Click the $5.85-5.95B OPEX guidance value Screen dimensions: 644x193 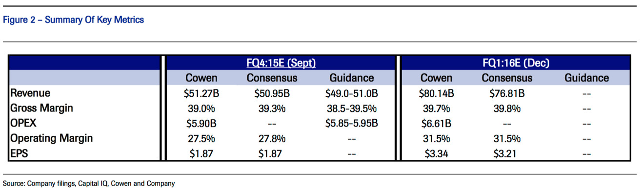351,124
